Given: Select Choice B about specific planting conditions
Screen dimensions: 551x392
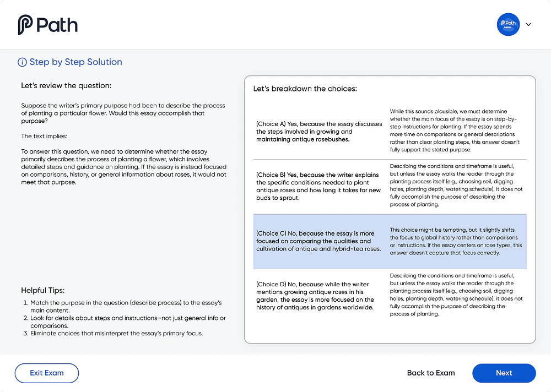Looking at the screenshot, I should (317, 186).
